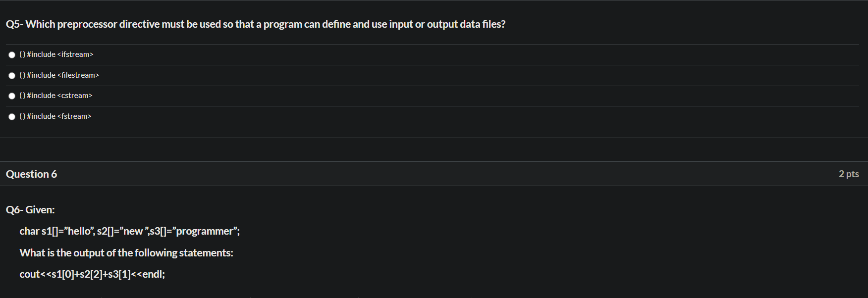This screenshot has width=868, height=298.
Task: Click the Q6- Given heading
Action: coord(30,209)
